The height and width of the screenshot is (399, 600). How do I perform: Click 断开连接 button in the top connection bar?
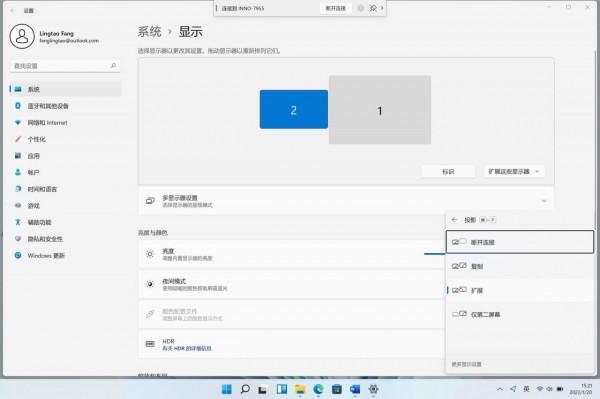[x=336, y=8]
